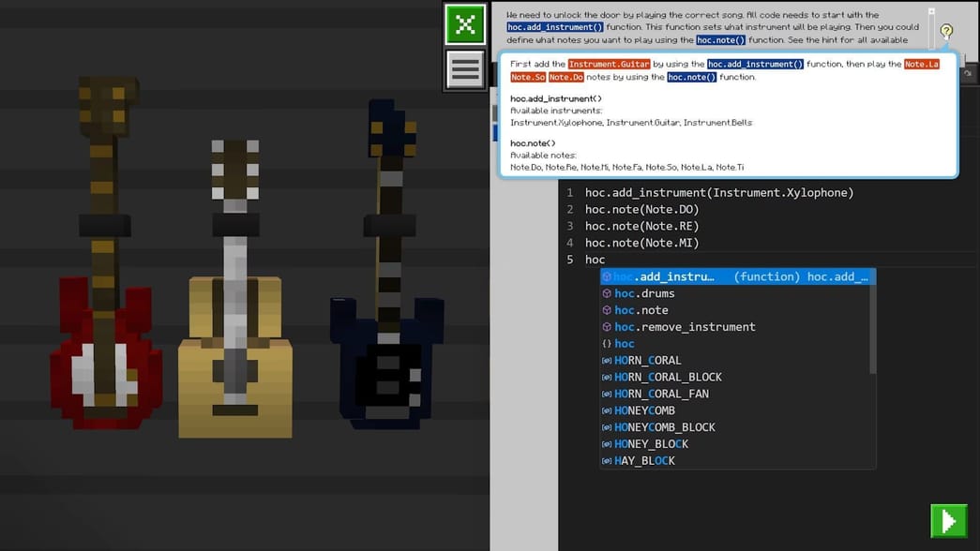Viewport: 980px width, 551px height.
Task: Click the green expand workspace icon
Action: click(x=465, y=25)
